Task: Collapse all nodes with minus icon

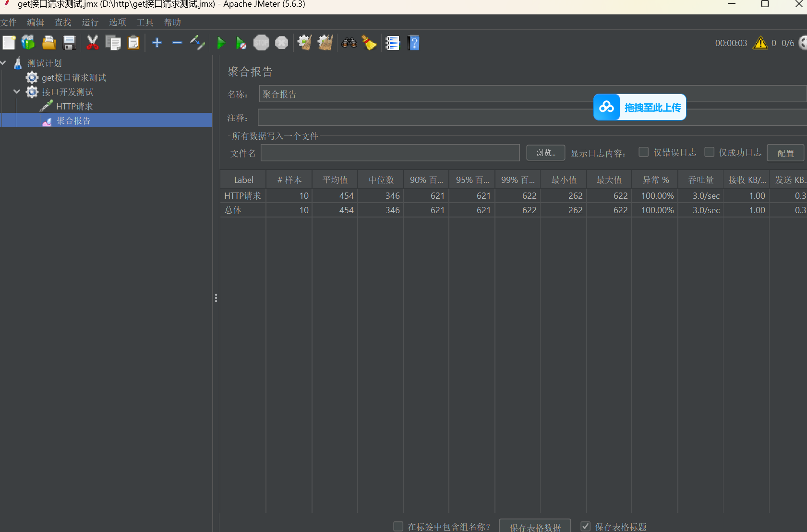Action: 177,43
